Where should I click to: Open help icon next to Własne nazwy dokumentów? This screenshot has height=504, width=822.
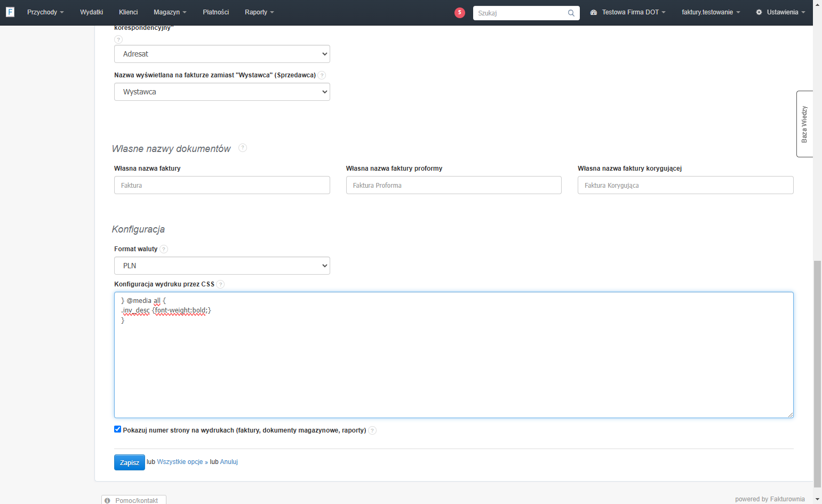[x=243, y=148]
